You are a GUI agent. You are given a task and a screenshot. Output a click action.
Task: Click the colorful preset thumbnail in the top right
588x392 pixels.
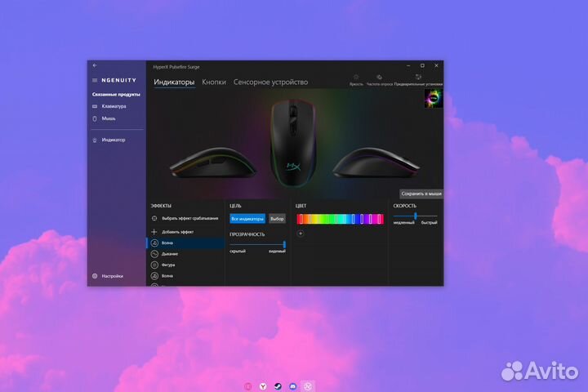(x=434, y=98)
